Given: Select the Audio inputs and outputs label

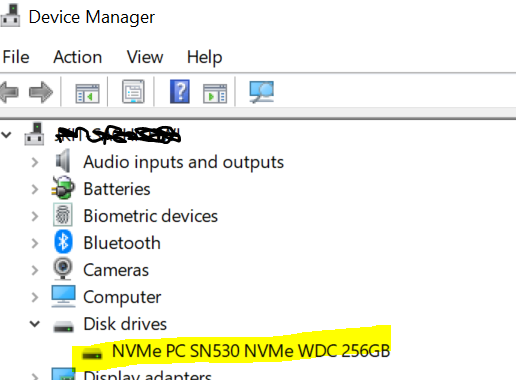Looking at the screenshot, I should click(x=183, y=163).
